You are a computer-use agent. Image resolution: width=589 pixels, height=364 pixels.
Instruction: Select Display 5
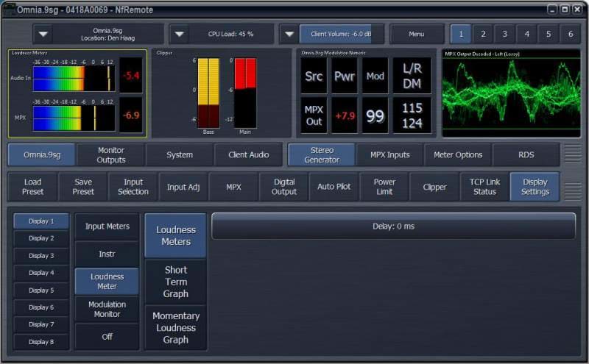click(x=41, y=290)
